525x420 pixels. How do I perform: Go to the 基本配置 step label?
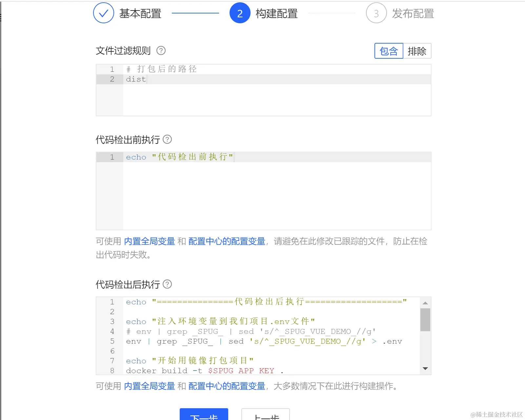(x=140, y=13)
